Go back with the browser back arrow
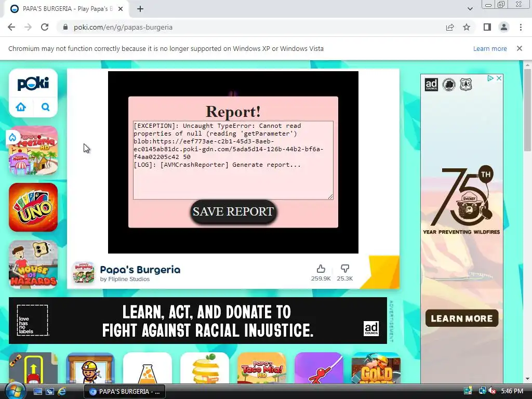Screen dimensions: 532x399 click(x=11, y=27)
